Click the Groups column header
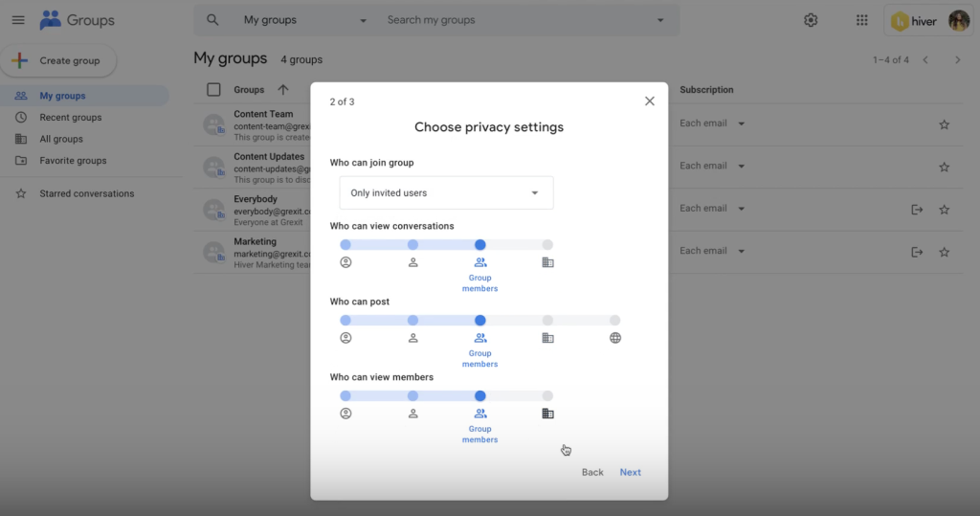 click(249, 89)
